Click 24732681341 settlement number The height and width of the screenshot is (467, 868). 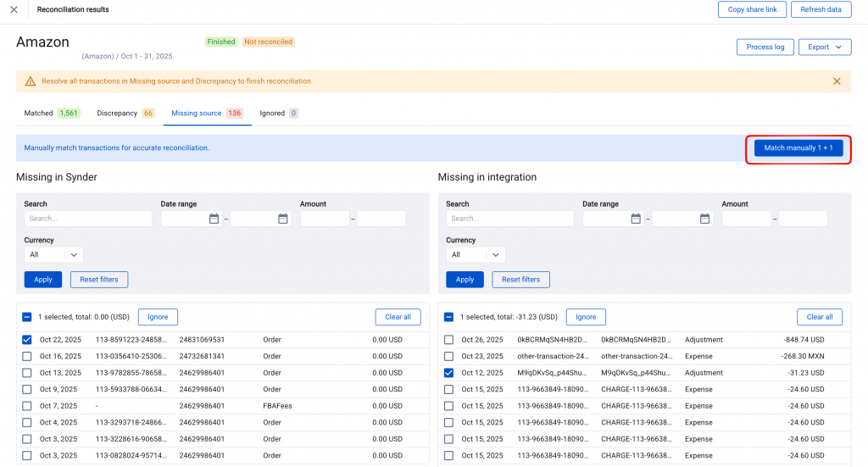click(x=202, y=356)
